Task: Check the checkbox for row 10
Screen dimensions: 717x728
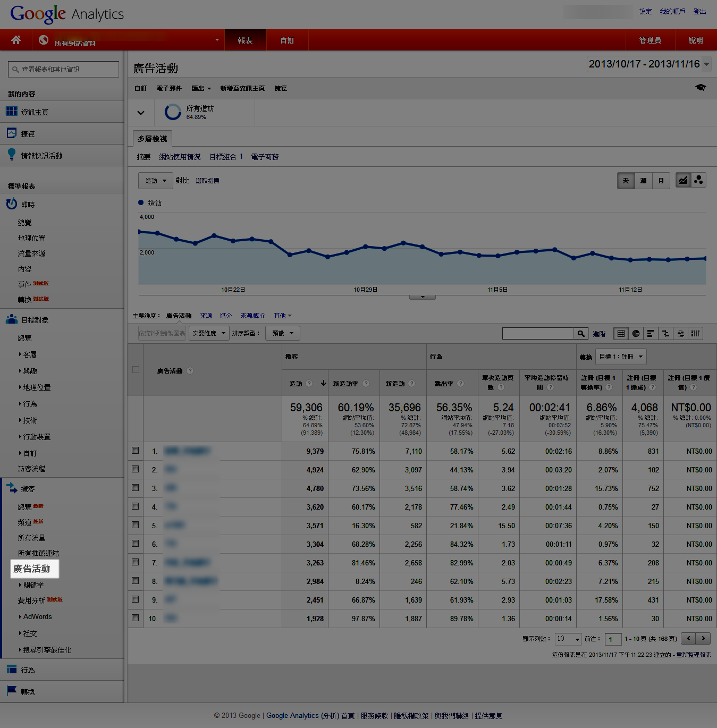Action: (136, 618)
